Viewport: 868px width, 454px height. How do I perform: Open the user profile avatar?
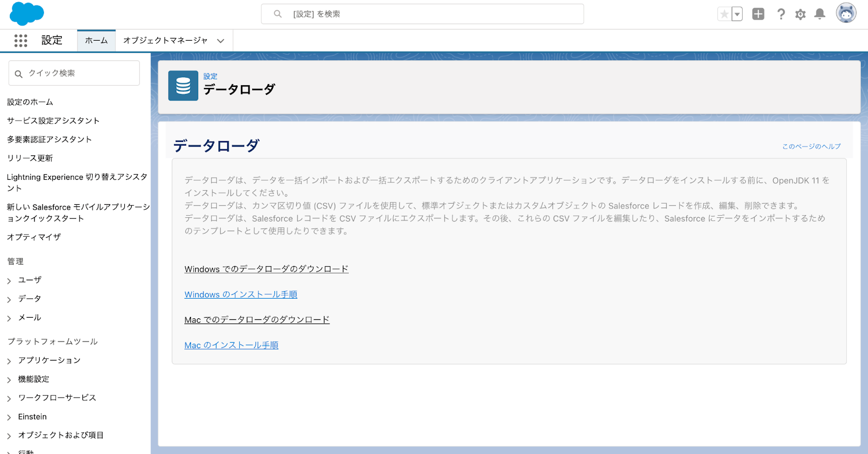tap(846, 13)
